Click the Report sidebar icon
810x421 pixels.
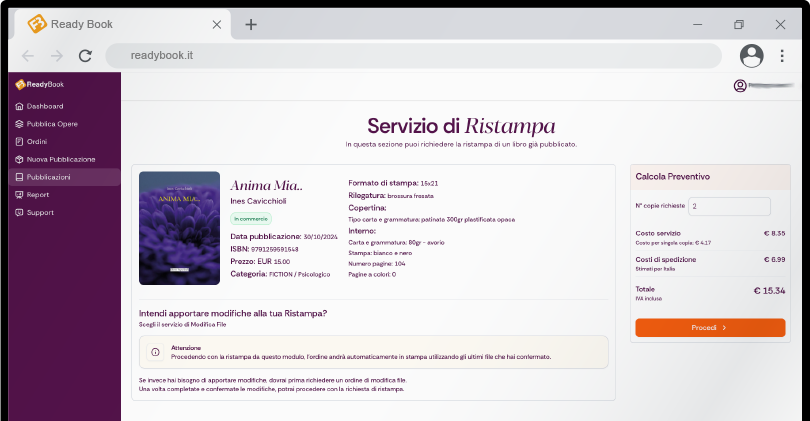(x=18, y=195)
